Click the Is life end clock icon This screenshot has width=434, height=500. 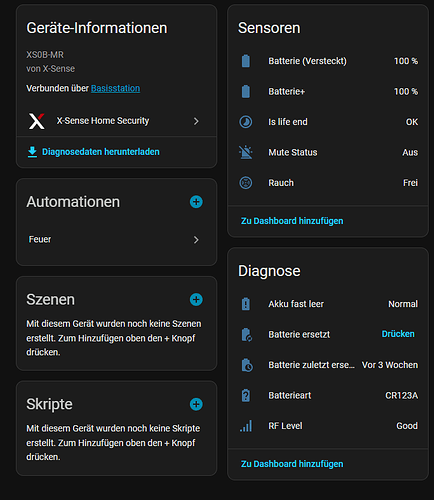click(x=246, y=122)
